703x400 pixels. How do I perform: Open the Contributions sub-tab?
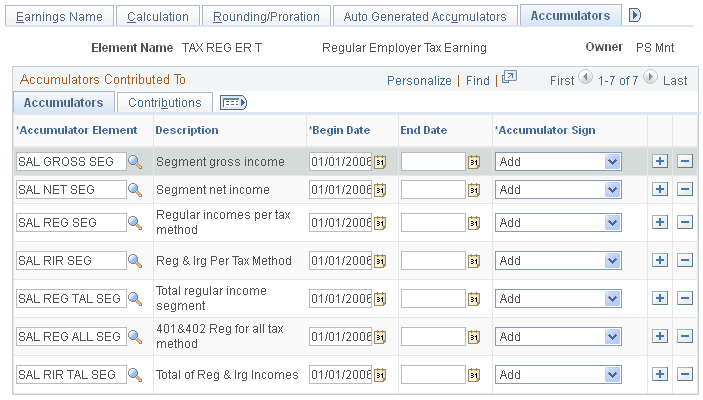coord(165,103)
